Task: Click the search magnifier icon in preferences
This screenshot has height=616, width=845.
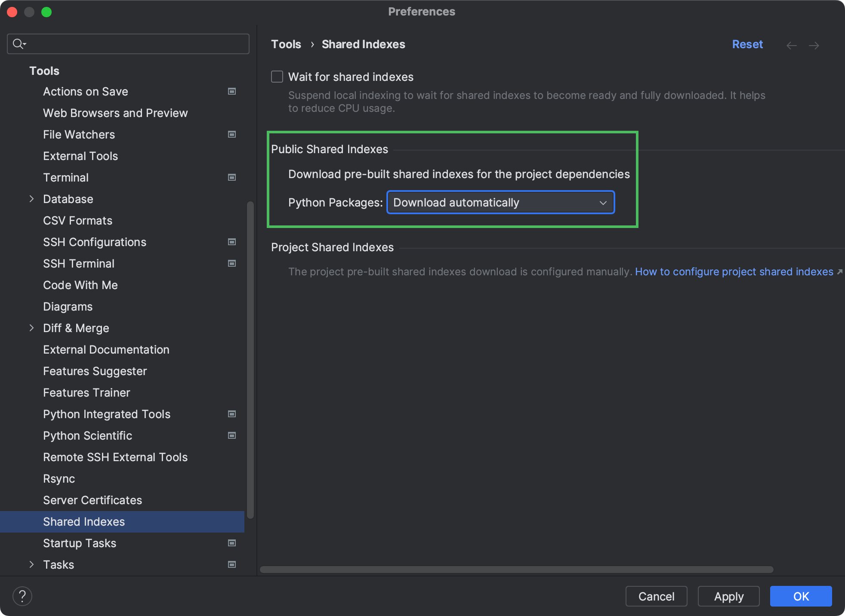Action: click(19, 43)
